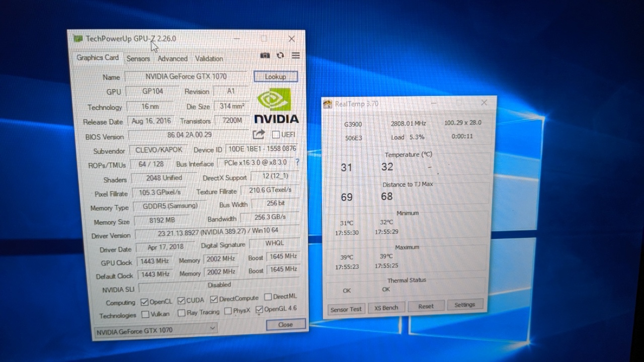Switch to the Validation tab
The height and width of the screenshot is (362, 644).
click(209, 59)
